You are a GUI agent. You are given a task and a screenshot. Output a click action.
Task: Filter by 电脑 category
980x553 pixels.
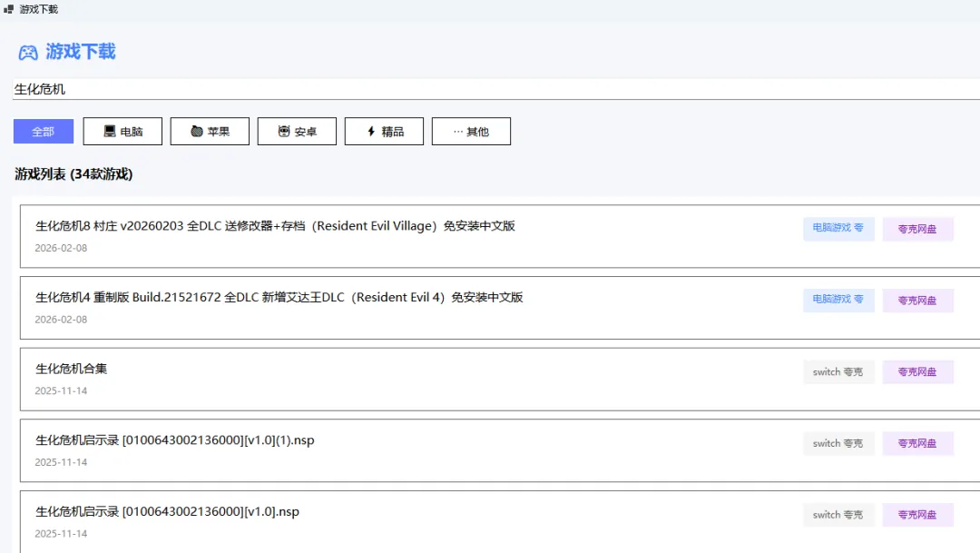coord(122,132)
